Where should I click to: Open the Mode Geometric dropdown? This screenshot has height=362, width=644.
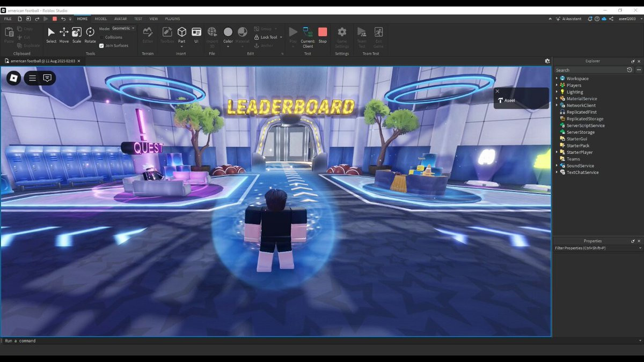[123, 28]
